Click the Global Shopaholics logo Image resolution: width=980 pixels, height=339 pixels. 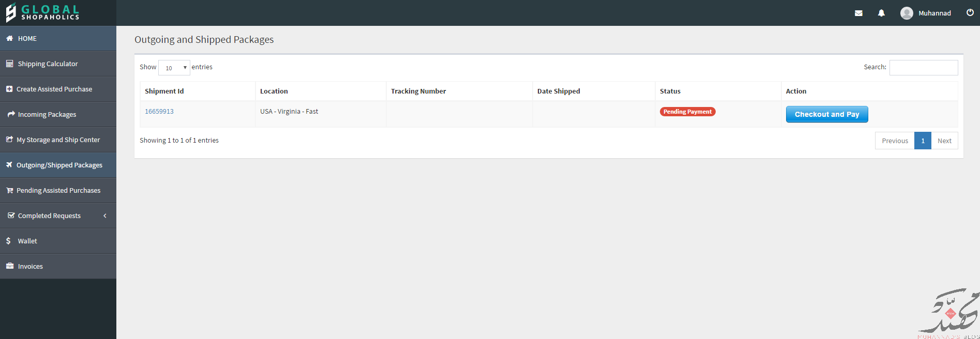click(x=43, y=12)
